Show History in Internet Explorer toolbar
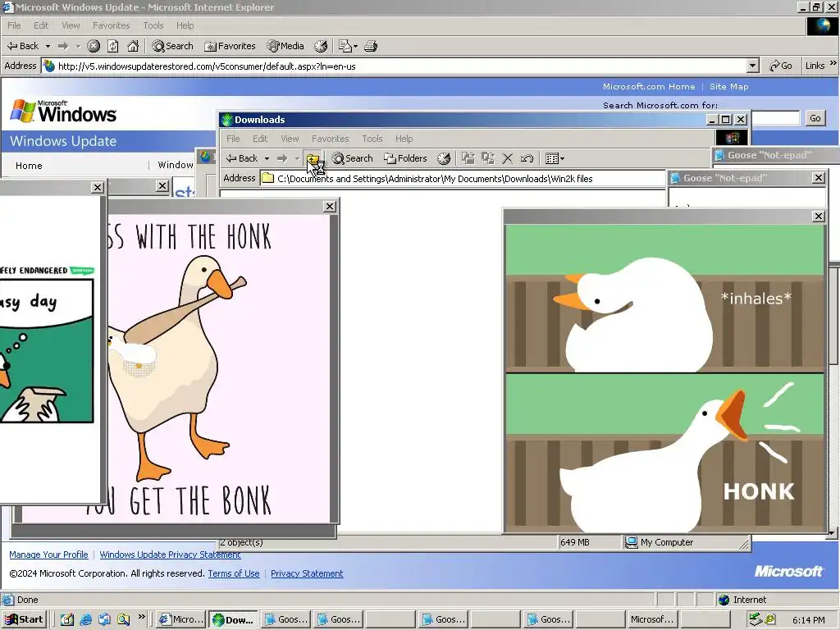The image size is (840, 630). (321, 46)
